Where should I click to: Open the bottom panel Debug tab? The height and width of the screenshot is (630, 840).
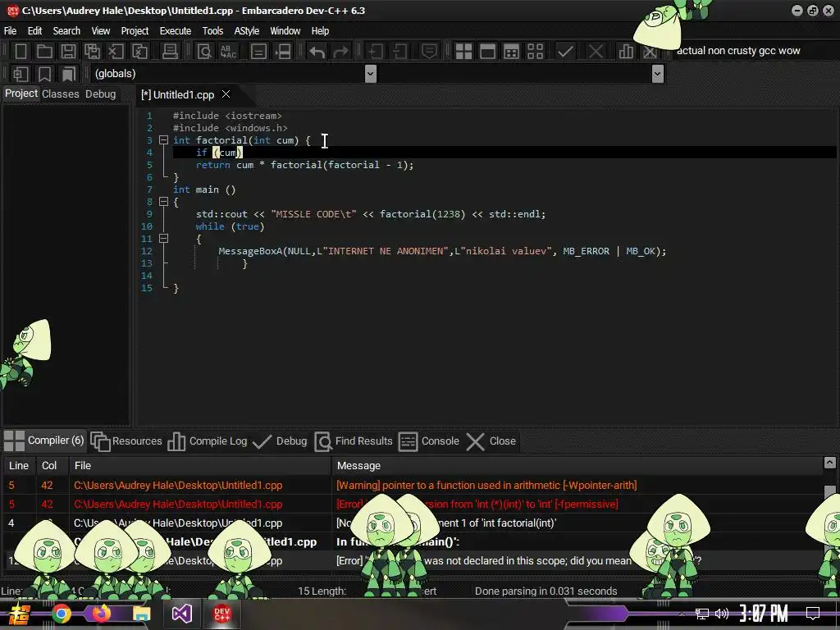280,441
